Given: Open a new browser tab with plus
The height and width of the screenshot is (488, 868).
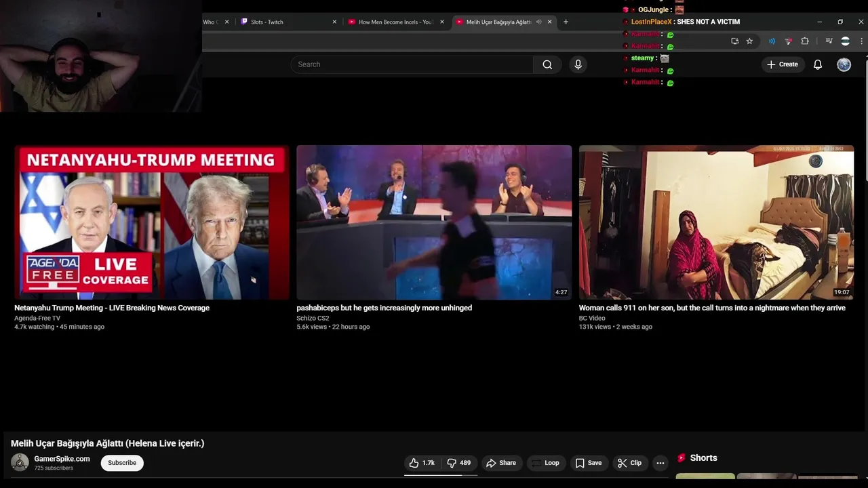Looking at the screenshot, I should click(x=566, y=22).
